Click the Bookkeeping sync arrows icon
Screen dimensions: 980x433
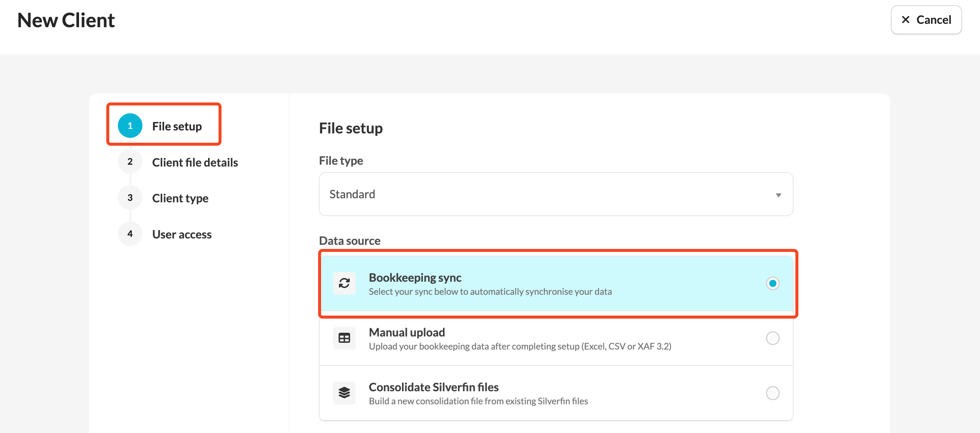coord(344,283)
